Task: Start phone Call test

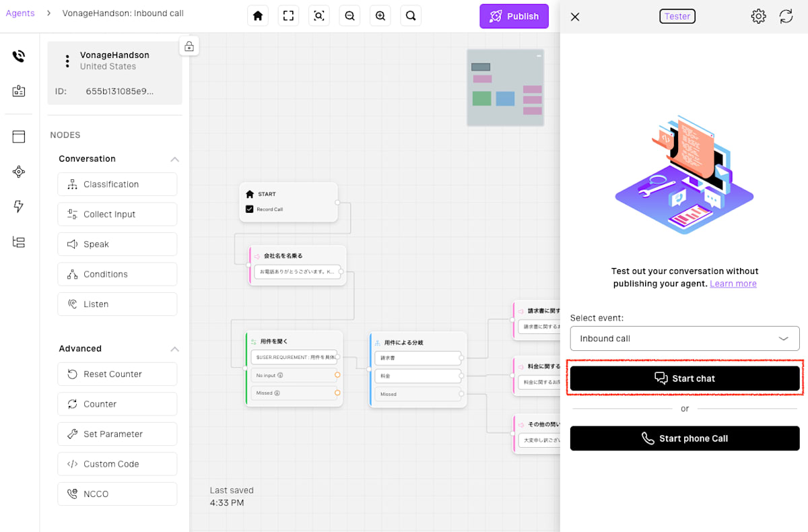Action: (x=685, y=438)
